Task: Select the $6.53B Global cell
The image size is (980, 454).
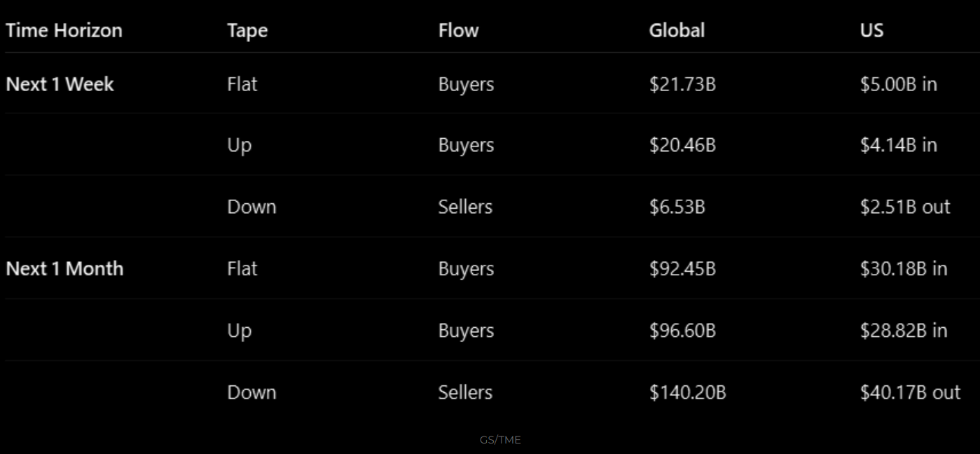Action: [677, 207]
